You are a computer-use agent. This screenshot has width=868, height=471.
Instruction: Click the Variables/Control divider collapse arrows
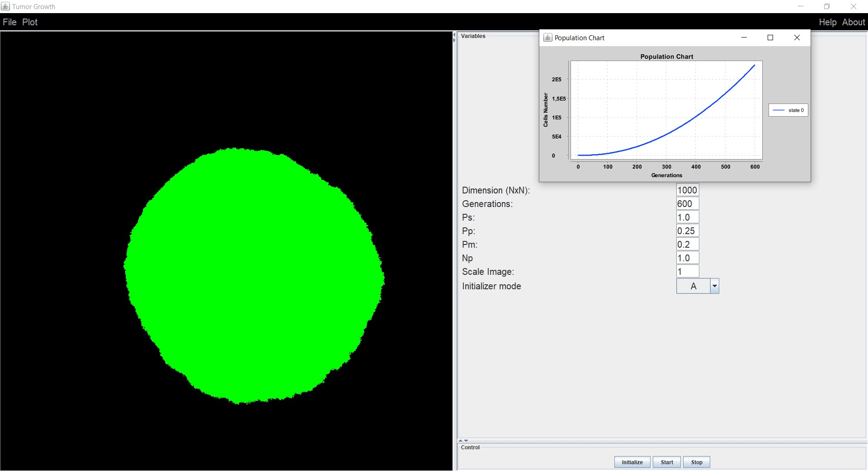point(463,440)
